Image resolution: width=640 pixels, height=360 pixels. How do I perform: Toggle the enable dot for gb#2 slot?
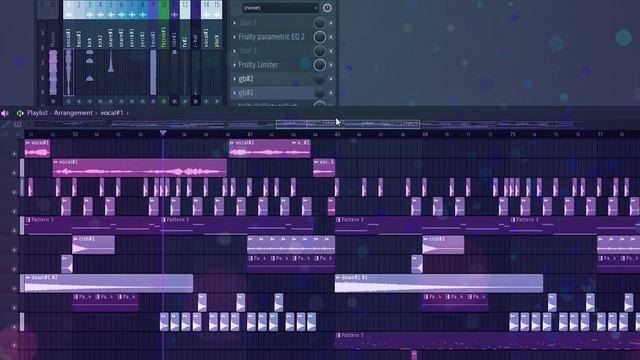pyautogui.click(x=331, y=79)
